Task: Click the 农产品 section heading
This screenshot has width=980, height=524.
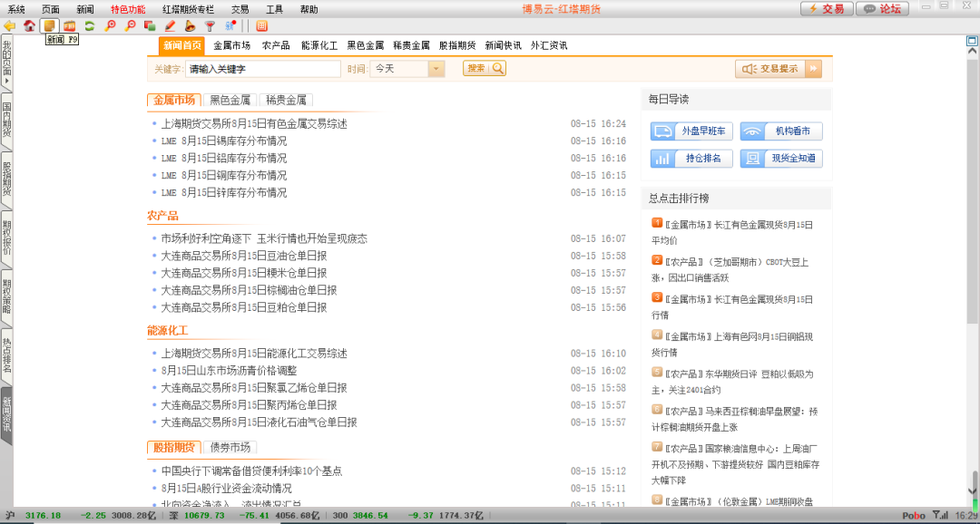Action: tap(163, 216)
